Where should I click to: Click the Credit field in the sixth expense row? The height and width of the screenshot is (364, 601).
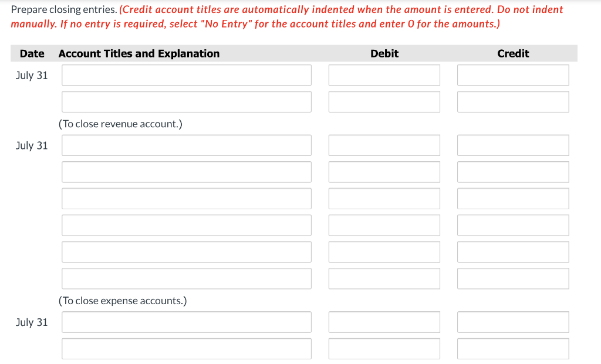[x=512, y=278]
